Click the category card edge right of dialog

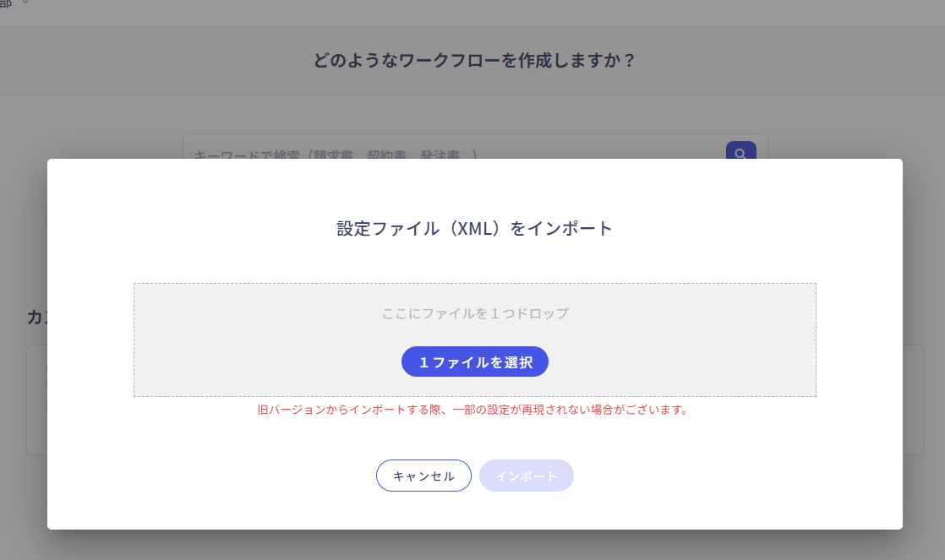pyautogui.click(x=913, y=400)
